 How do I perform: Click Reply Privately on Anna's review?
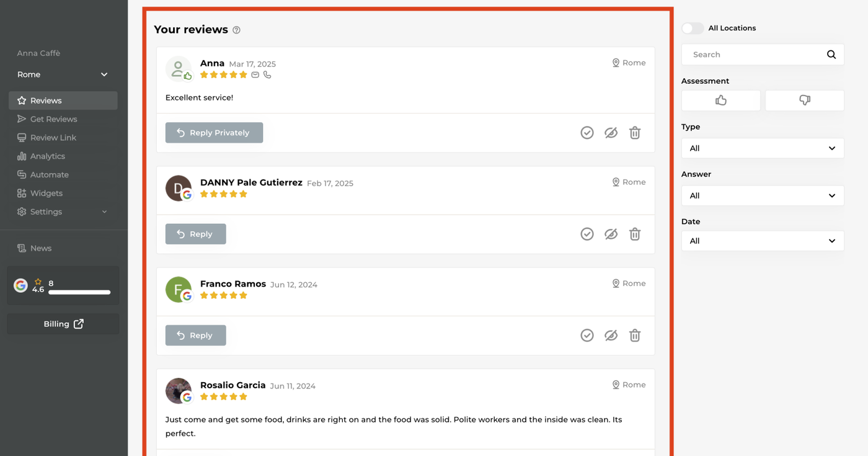[214, 133]
